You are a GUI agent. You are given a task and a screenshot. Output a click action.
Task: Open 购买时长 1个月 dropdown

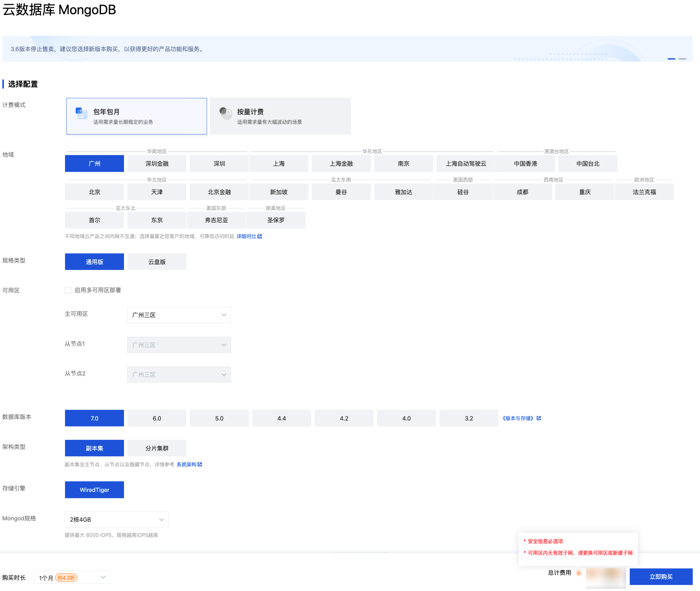coord(72,578)
